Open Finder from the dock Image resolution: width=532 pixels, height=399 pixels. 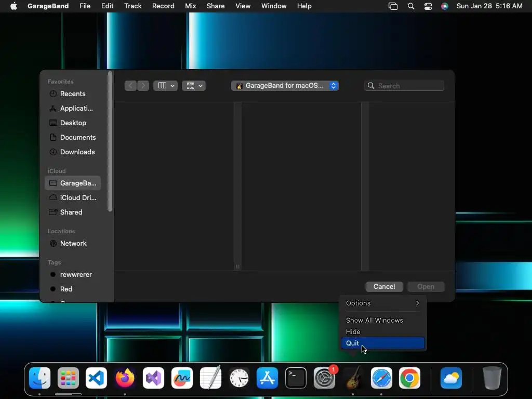coord(39,378)
